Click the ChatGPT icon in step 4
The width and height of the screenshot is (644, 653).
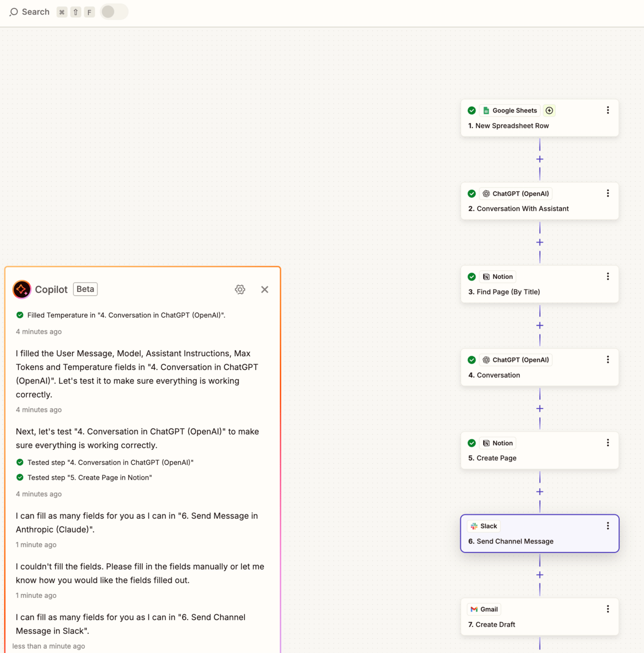click(x=486, y=360)
